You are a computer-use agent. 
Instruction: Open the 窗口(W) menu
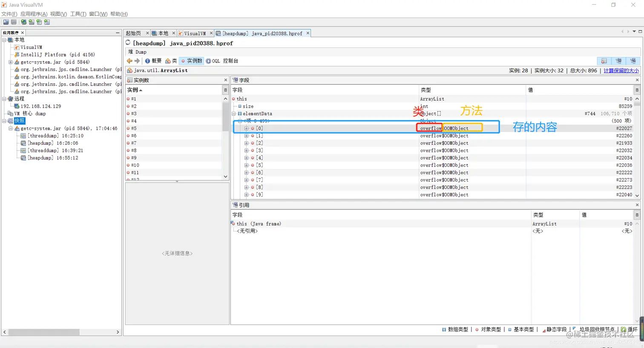coord(98,14)
